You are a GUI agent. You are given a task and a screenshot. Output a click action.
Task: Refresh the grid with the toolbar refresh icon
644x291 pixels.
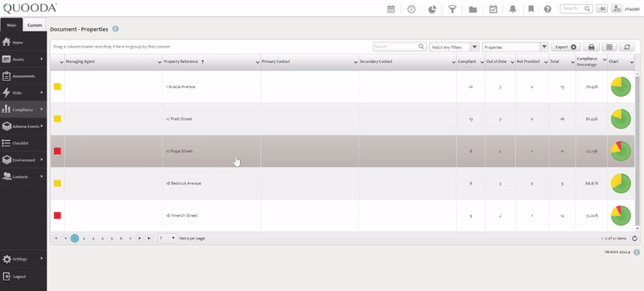627,47
